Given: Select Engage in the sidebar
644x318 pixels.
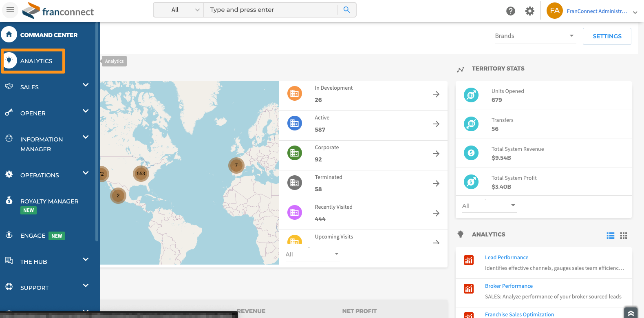Looking at the screenshot, I should (33, 236).
